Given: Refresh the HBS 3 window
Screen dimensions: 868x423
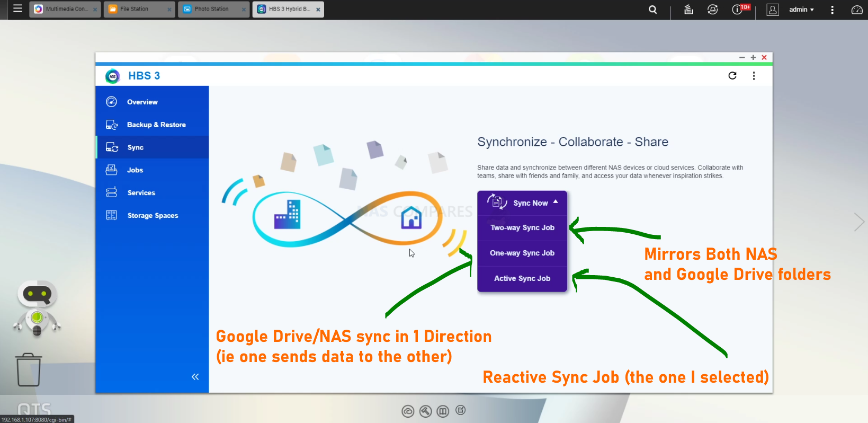Looking at the screenshot, I should click(732, 76).
